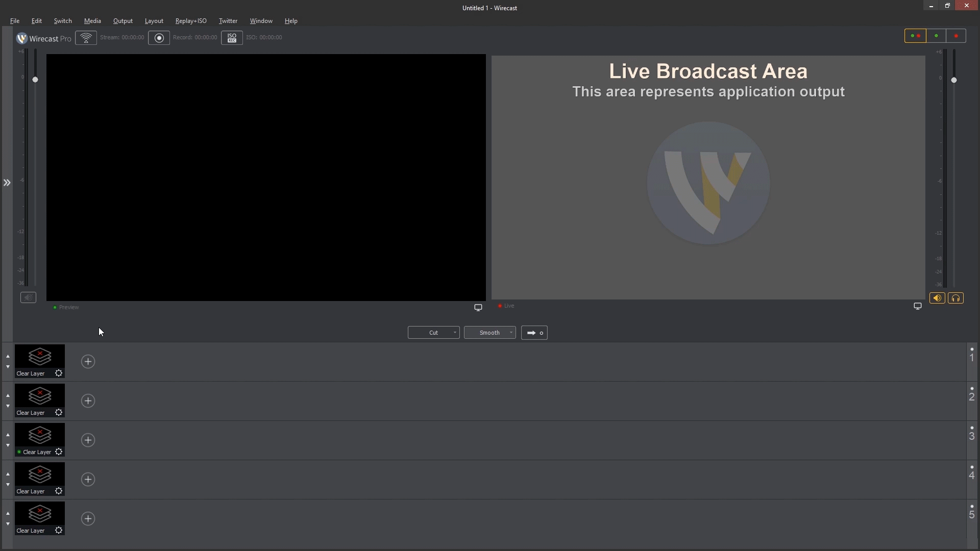Toggle the live speaker audio output
Viewport: 980px width, 551px height.
(937, 298)
